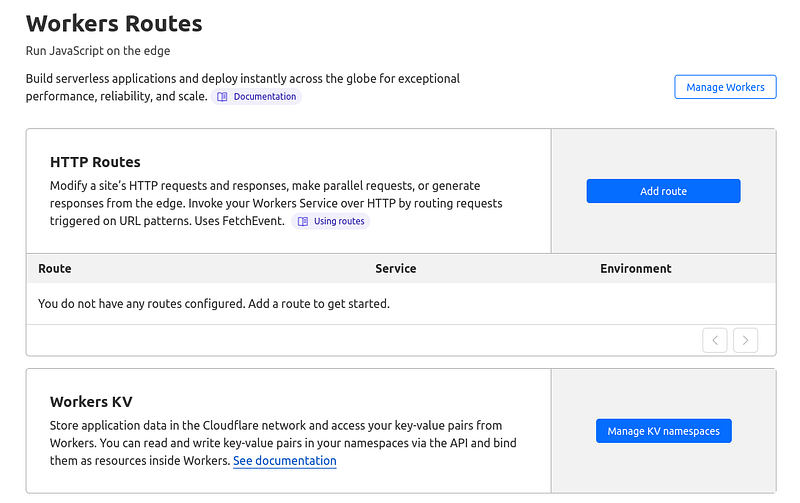Add a new HTTP route

pos(663,191)
